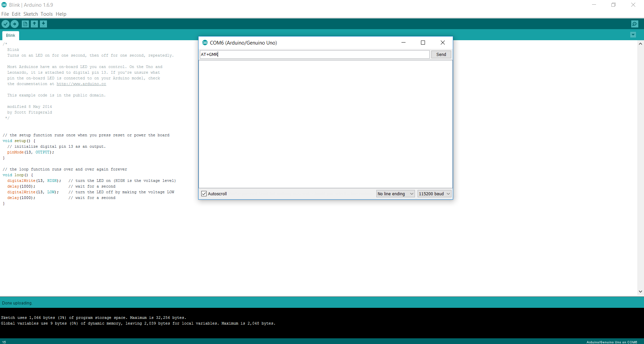The image size is (644, 344).
Task: Maximize the Serial Monitor window
Action: click(x=423, y=43)
